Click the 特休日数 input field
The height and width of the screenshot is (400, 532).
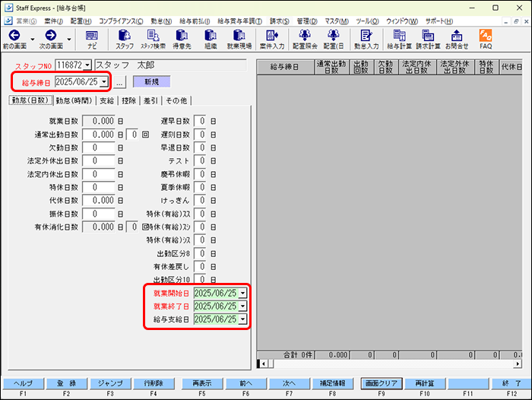click(x=99, y=187)
